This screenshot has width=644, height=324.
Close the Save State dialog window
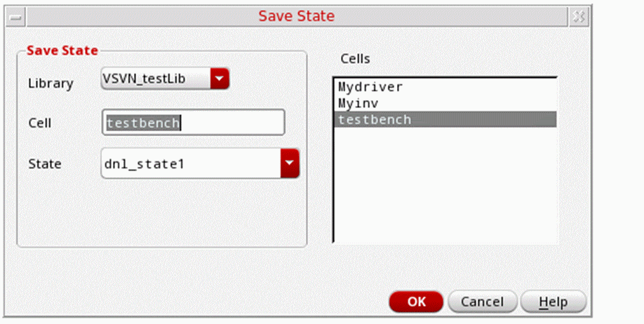[x=579, y=16]
